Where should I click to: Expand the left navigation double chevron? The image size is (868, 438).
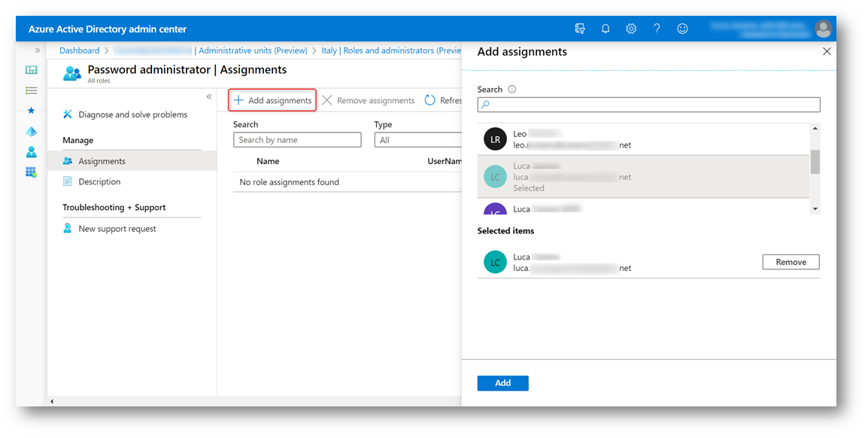pos(37,50)
